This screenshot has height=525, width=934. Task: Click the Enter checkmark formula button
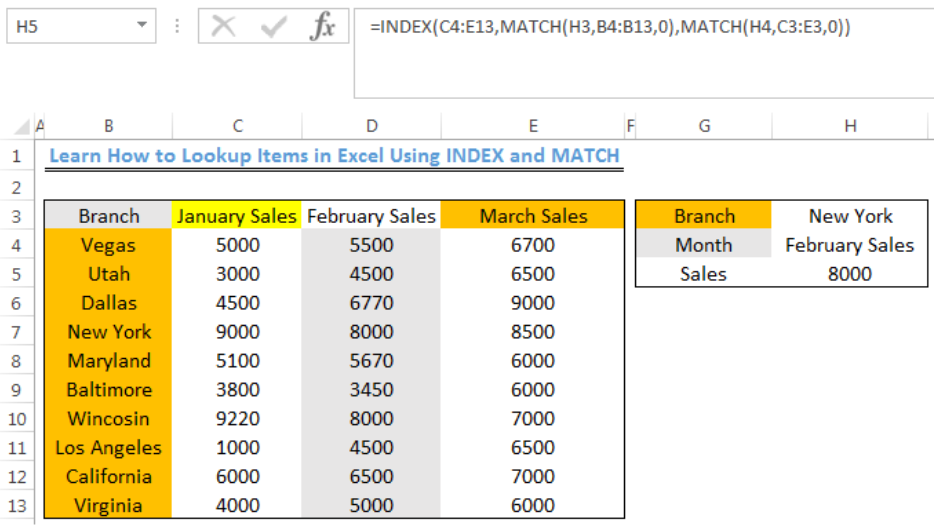click(273, 26)
